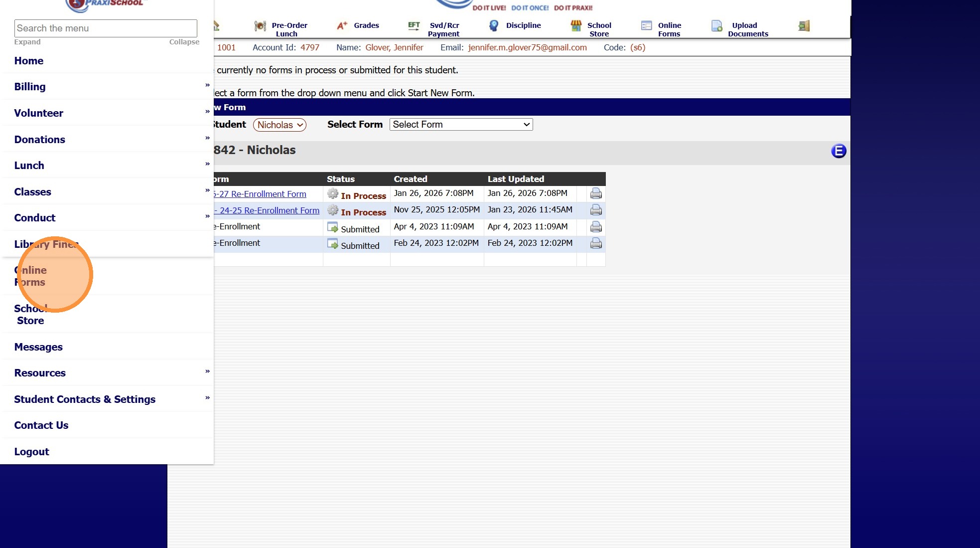Open the 24-25 Re-Enrollment Form link

[269, 210]
